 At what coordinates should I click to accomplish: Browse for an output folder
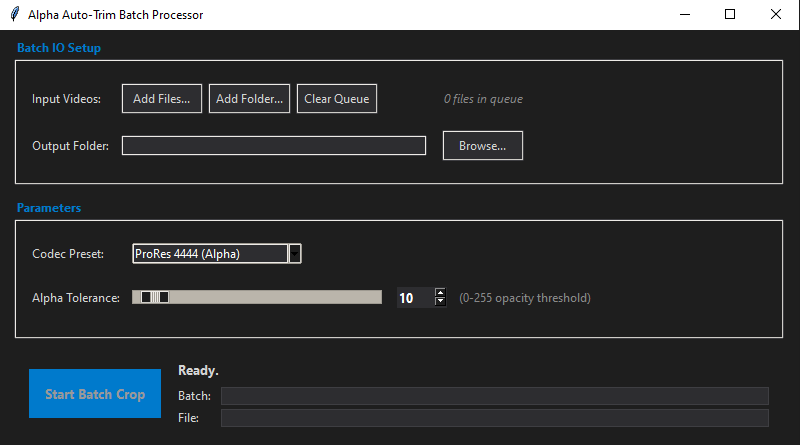[x=482, y=146]
